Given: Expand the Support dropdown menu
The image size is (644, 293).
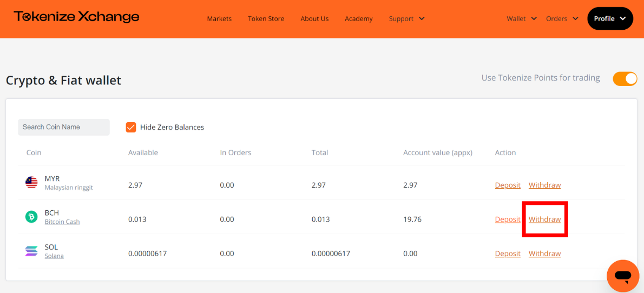Looking at the screenshot, I should coord(406,18).
